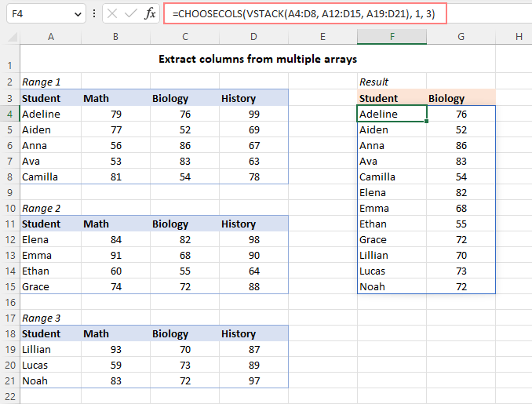Click the formula bar vertical dots handle
This screenshot has width=532, height=404.
coord(94,14)
